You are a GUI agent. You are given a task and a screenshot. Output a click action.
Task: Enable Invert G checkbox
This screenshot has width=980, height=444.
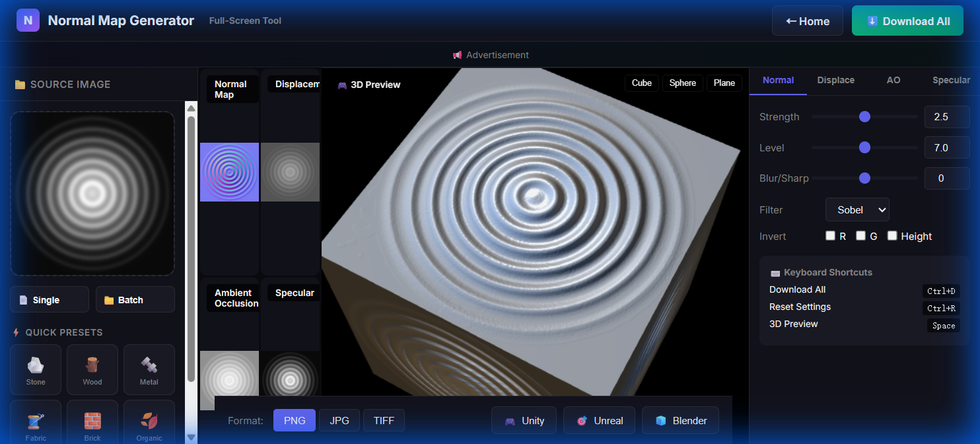click(x=861, y=235)
